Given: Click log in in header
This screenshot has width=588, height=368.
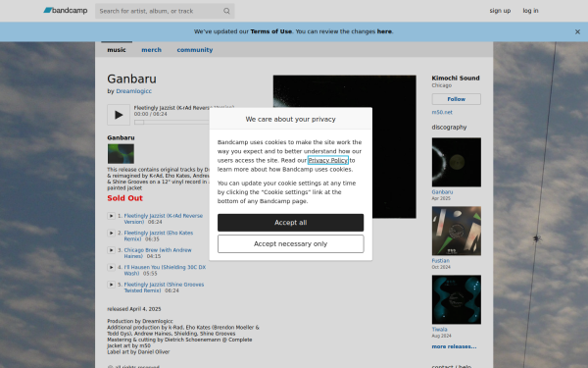Looking at the screenshot, I should pyautogui.click(x=530, y=11).
